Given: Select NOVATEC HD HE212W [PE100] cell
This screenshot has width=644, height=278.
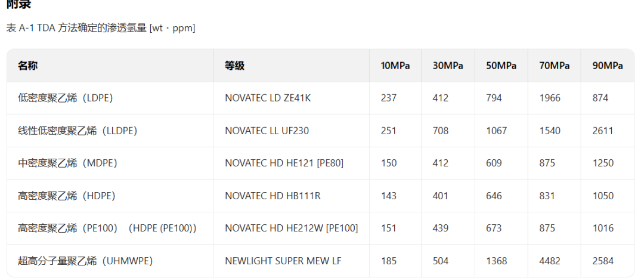Looking at the screenshot, I should 291,228.
